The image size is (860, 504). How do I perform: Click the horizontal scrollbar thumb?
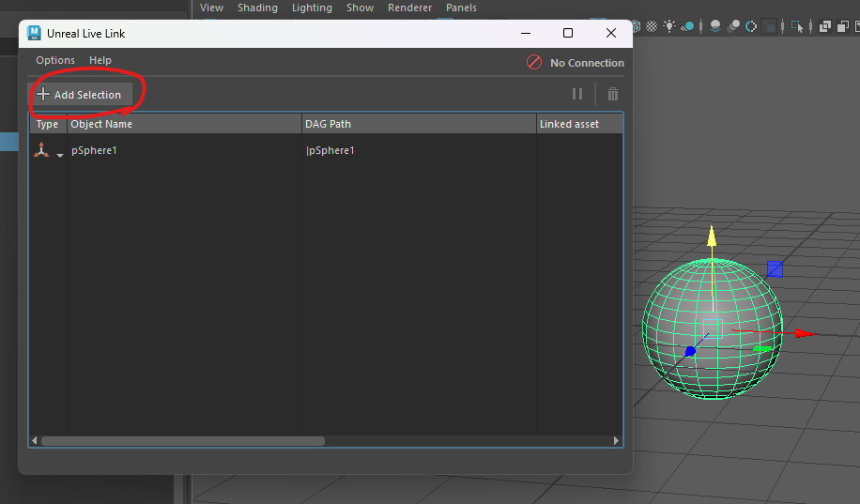183,441
